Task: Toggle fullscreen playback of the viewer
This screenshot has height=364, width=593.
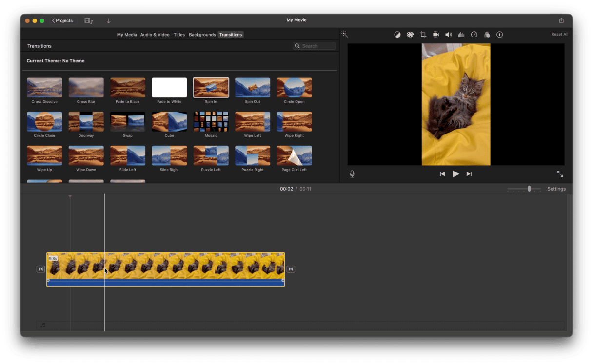Action: coord(560,174)
